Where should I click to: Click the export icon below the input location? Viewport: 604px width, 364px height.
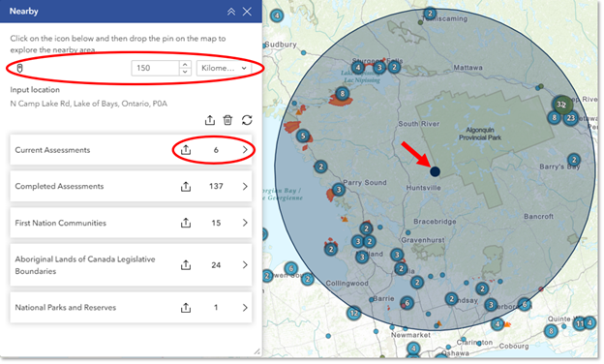(x=209, y=120)
